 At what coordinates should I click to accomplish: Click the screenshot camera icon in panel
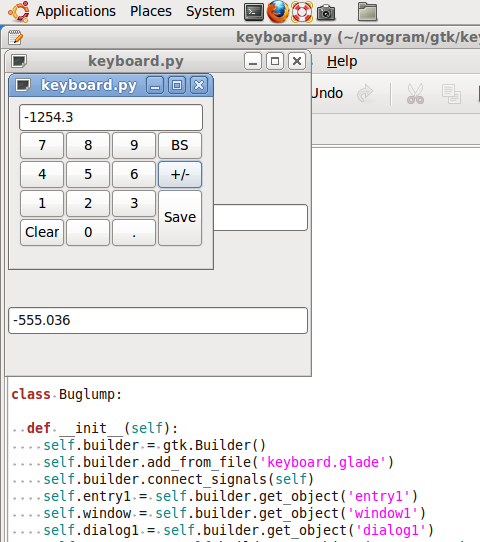[x=326, y=12]
